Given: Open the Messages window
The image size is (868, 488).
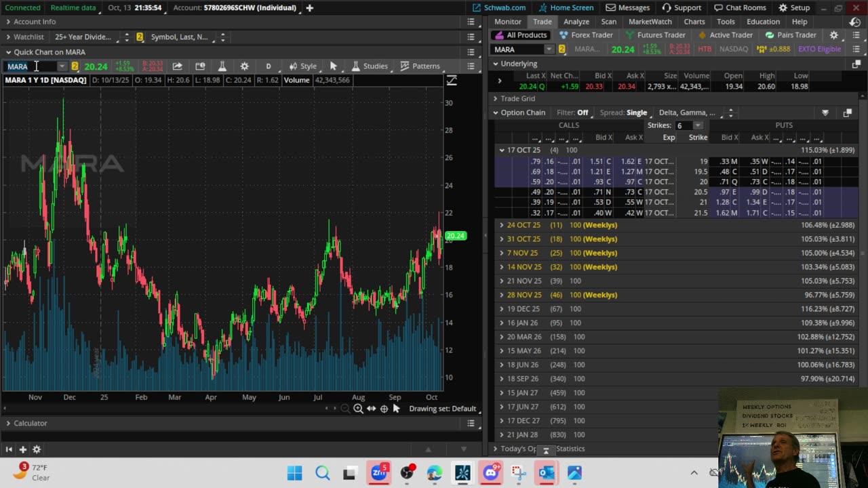Looking at the screenshot, I should click(x=628, y=7).
